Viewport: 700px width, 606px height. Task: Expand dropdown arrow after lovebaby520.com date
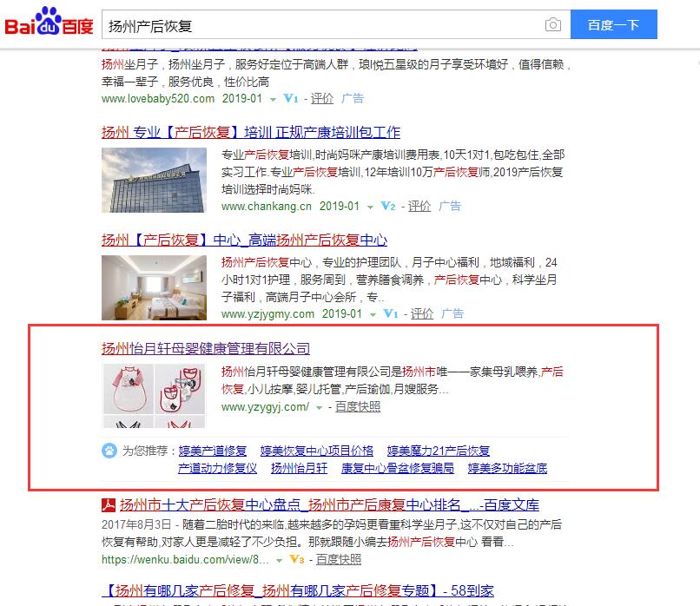[273, 100]
